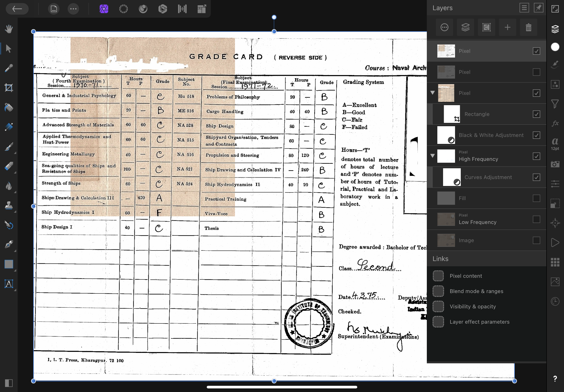Select the Paint Brush tool
The image size is (564, 392).
[9, 147]
